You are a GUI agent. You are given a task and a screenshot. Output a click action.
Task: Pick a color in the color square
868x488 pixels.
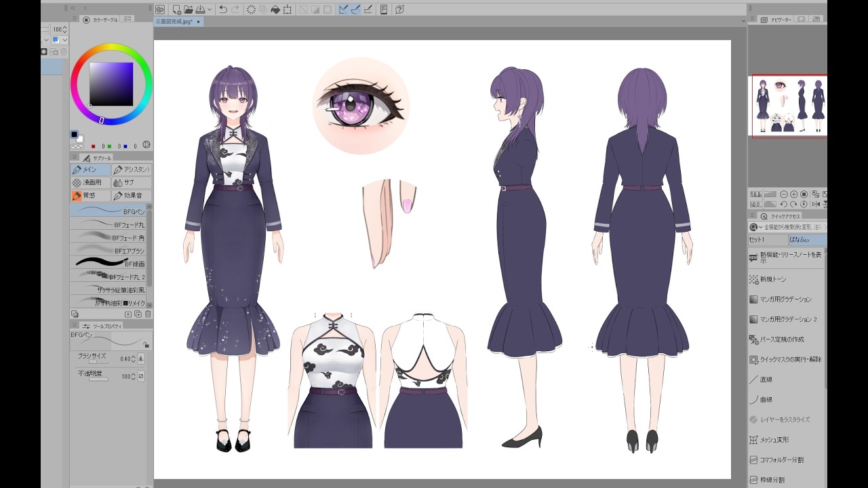tap(111, 84)
